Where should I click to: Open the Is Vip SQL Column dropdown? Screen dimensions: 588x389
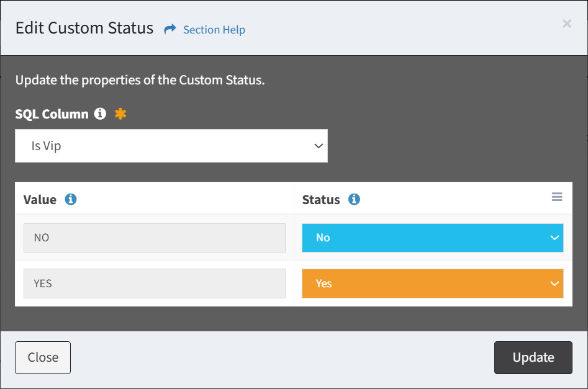171,146
